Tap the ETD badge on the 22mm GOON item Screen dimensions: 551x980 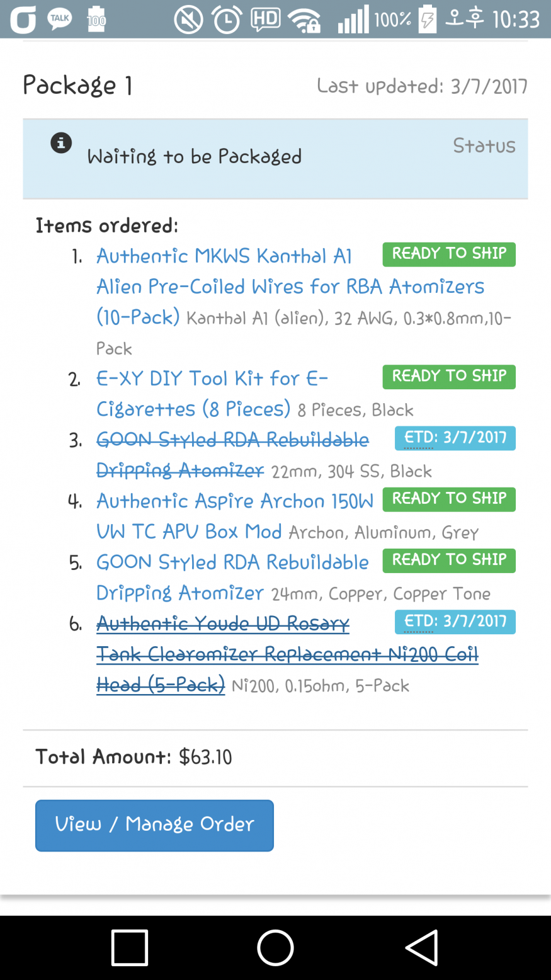(x=455, y=438)
